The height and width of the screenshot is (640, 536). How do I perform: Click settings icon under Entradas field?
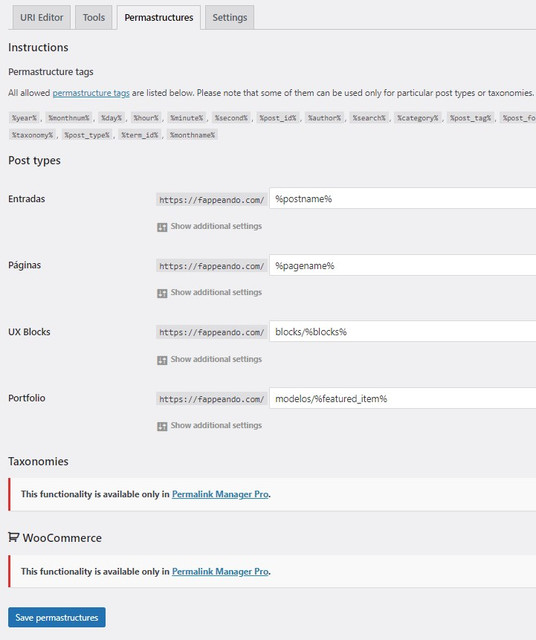[x=162, y=227]
